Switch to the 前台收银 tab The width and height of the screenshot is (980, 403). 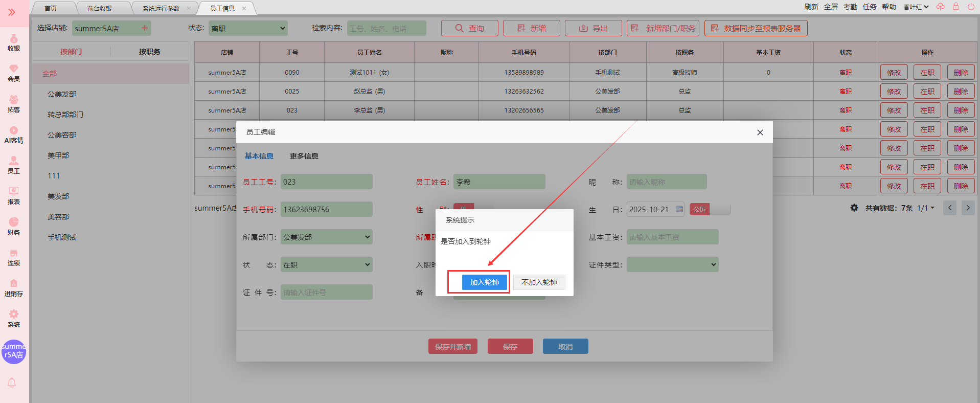click(x=100, y=8)
